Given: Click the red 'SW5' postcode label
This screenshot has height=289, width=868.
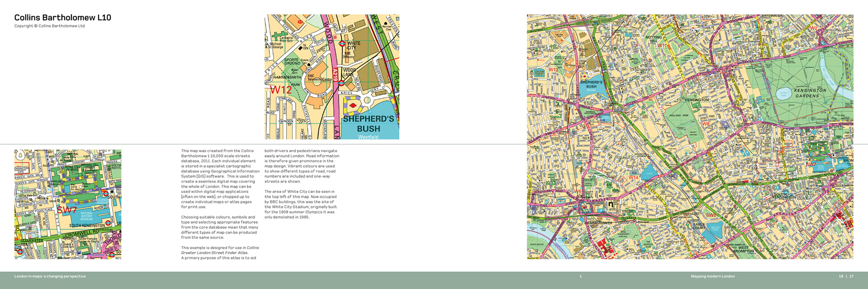Looking at the screenshot, I should click(x=711, y=215).
